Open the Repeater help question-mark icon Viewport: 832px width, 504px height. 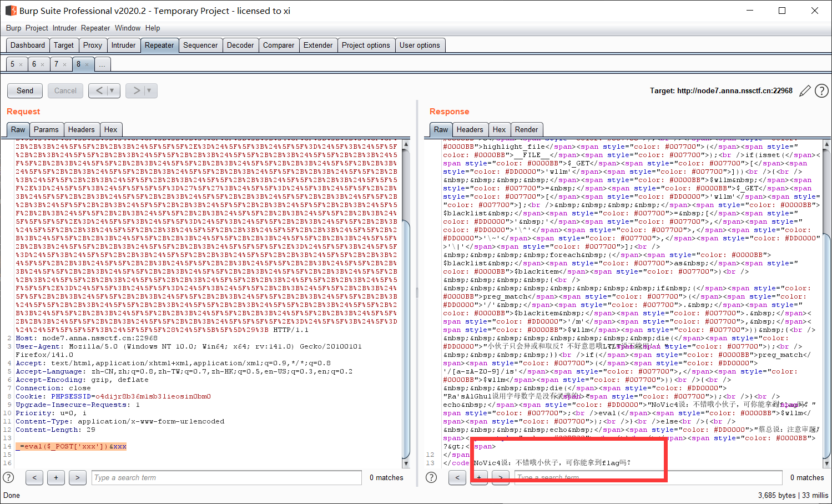[x=821, y=91]
